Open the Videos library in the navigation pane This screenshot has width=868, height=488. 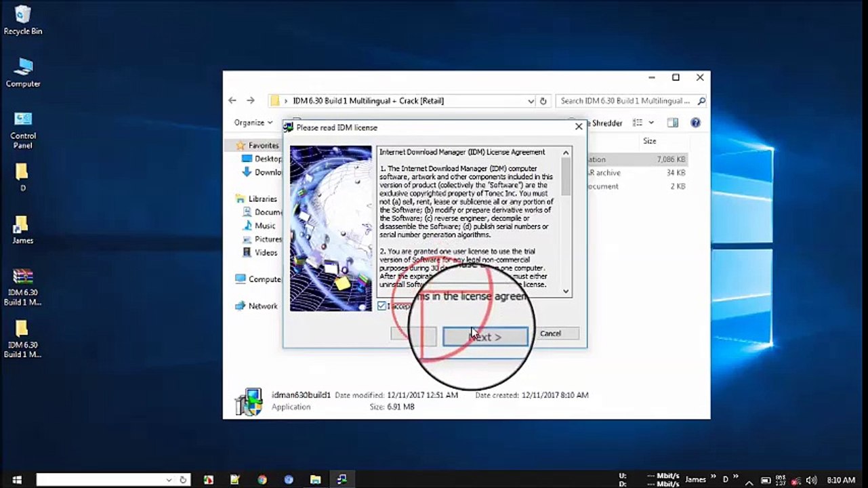tap(260, 253)
